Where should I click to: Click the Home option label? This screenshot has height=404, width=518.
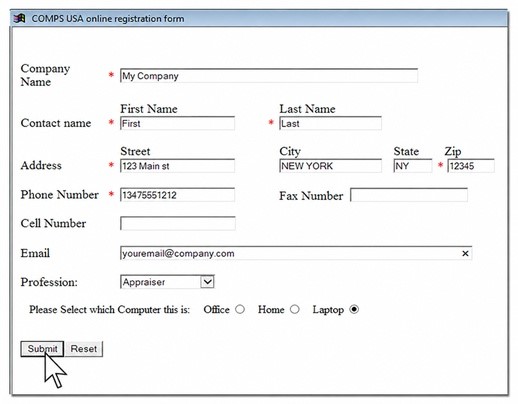pyautogui.click(x=271, y=310)
